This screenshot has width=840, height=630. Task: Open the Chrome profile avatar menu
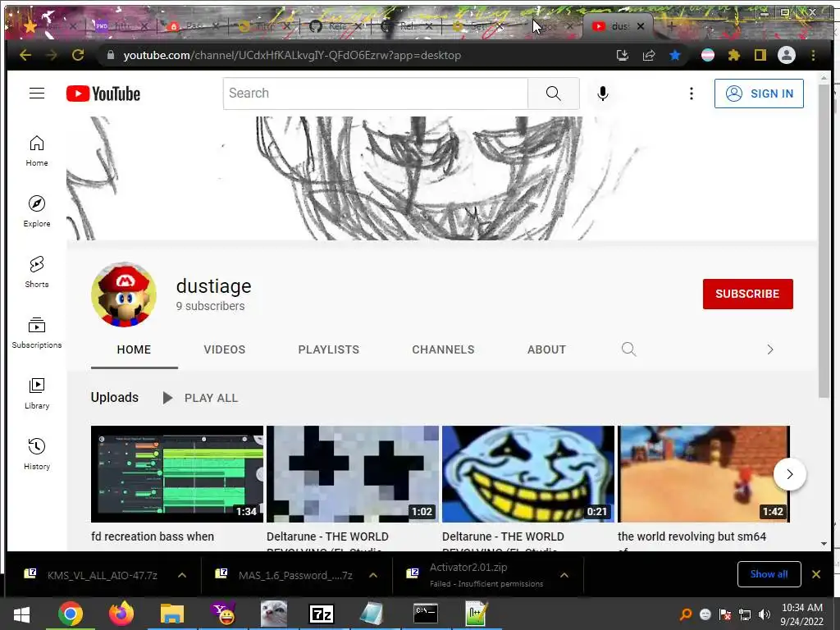(x=787, y=55)
